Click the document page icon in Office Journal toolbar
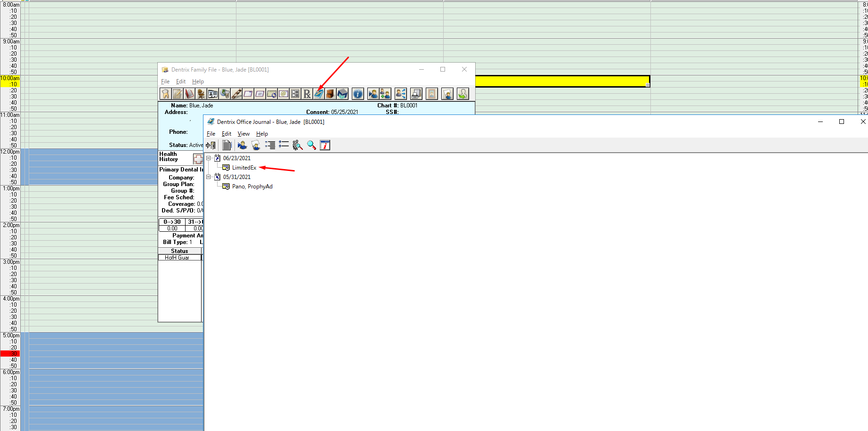 (x=227, y=145)
